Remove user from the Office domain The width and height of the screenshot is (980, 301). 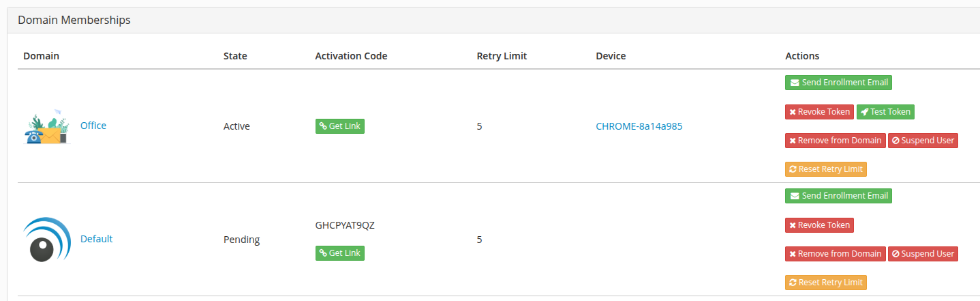pos(836,141)
